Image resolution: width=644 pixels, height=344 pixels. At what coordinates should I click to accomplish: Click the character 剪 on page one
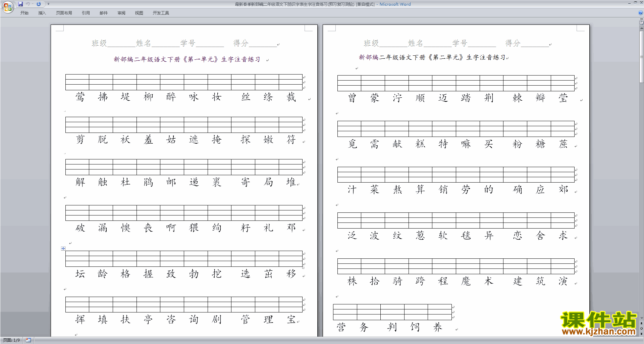coord(80,139)
